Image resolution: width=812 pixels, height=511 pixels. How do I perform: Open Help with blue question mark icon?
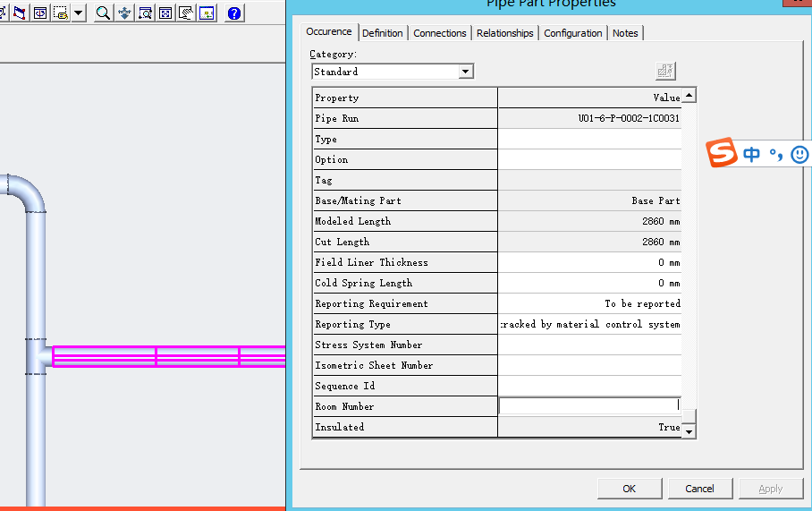pyautogui.click(x=234, y=13)
